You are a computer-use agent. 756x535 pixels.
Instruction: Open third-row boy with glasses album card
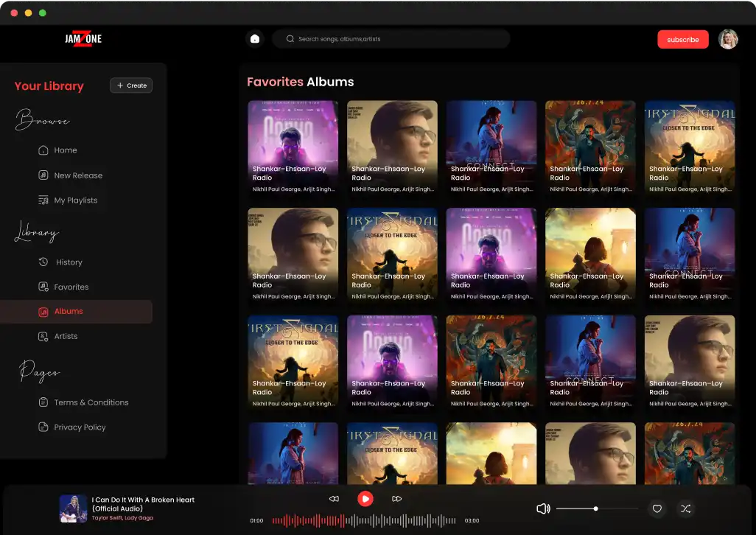(x=690, y=363)
